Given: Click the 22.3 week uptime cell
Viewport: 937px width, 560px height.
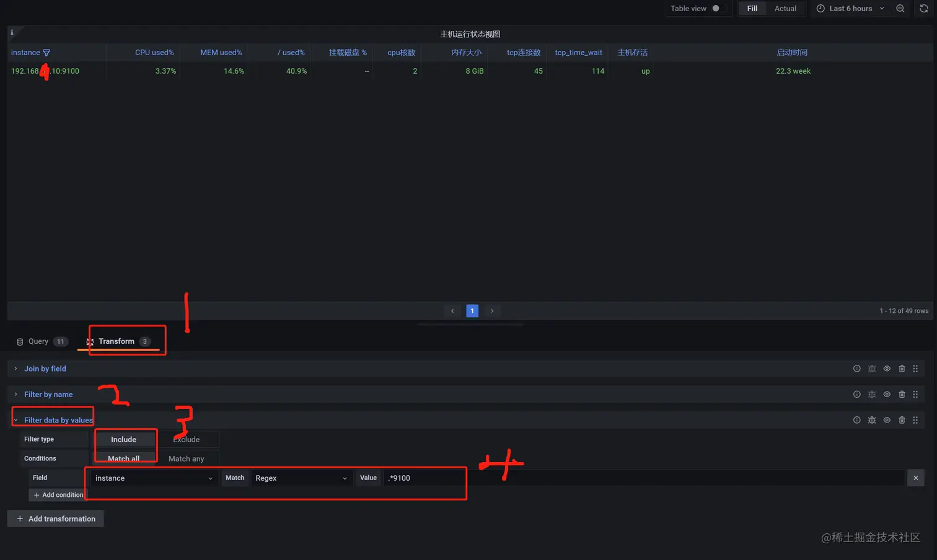Looking at the screenshot, I should 793,71.
